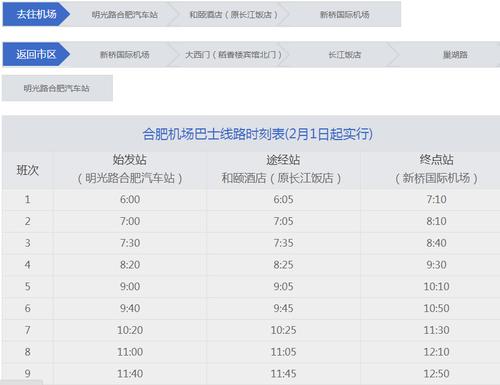
Task: Select departure time 9:40 cell
Action: point(130,308)
